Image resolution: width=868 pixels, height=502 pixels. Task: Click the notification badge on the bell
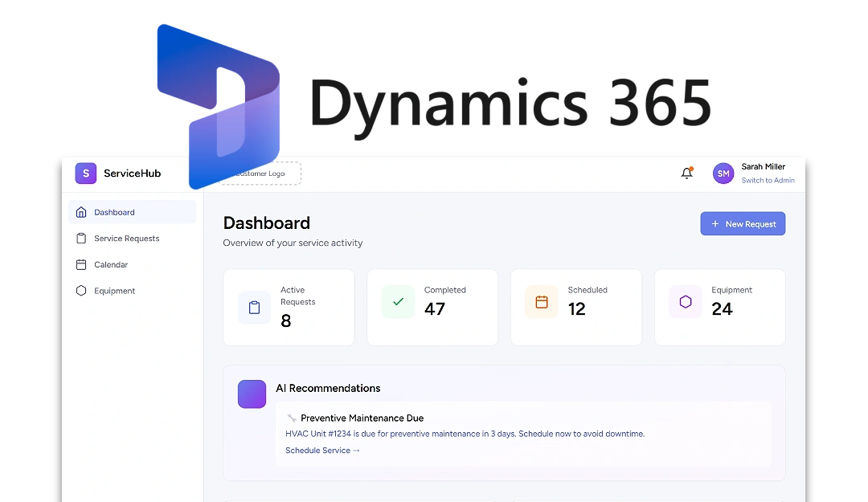pyautogui.click(x=692, y=168)
